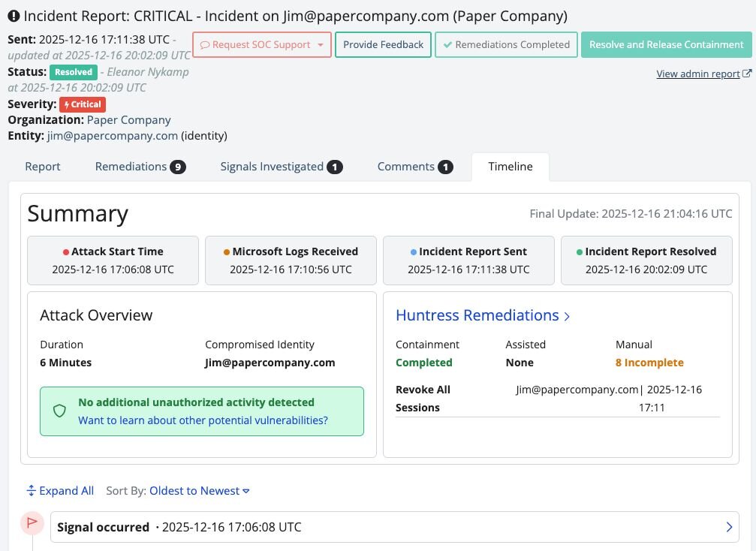Go to the Comments tab
Image resolution: width=756 pixels, height=551 pixels.
pos(414,167)
